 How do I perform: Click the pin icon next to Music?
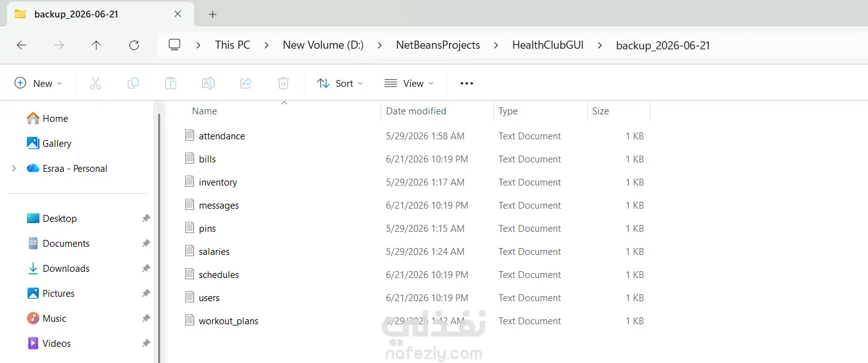[146, 319]
